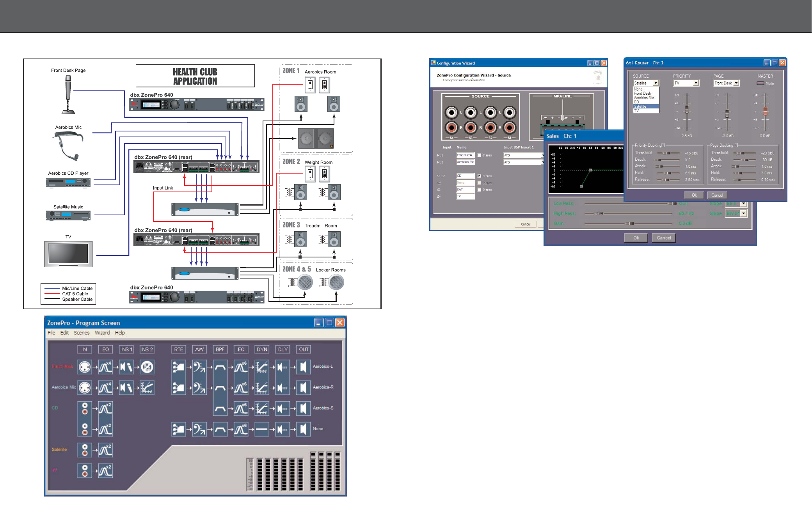This screenshot has width=812, height=525.
Task: Open the ML1 Input DSP Insert AFS dropdown
Action: [x=524, y=155]
